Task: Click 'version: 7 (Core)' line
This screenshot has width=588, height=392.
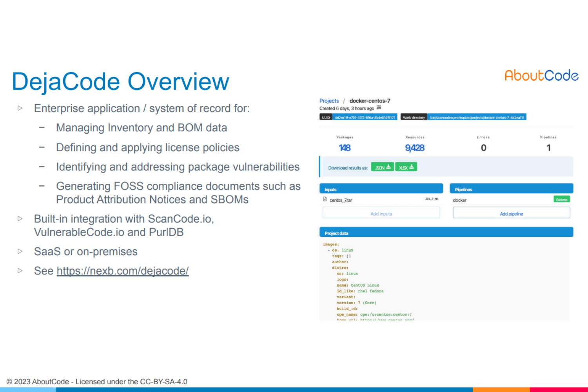Action: tap(356, 303)
